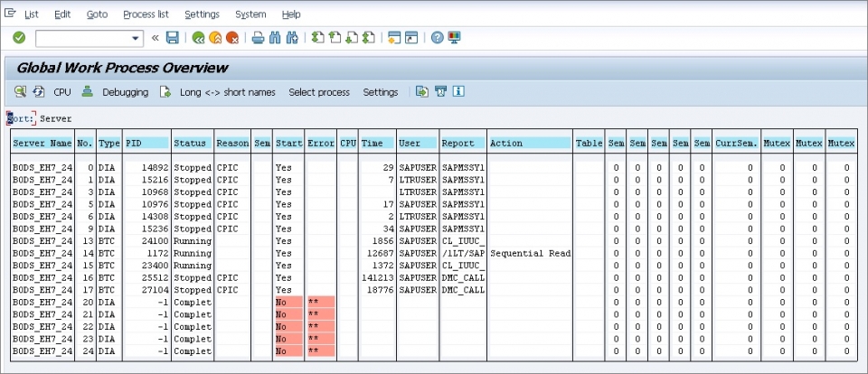Click the Select process button
The height and width of the screenshot is (374, 868).
[318, 92]
